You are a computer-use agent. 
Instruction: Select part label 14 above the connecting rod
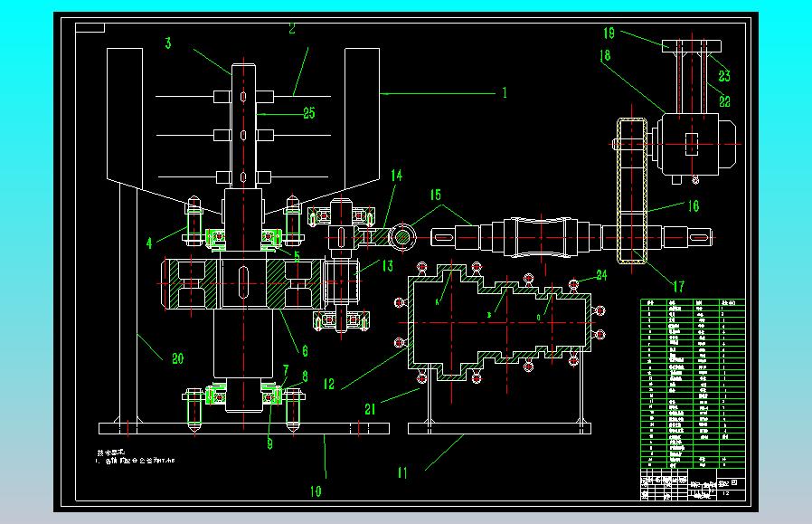397,176
